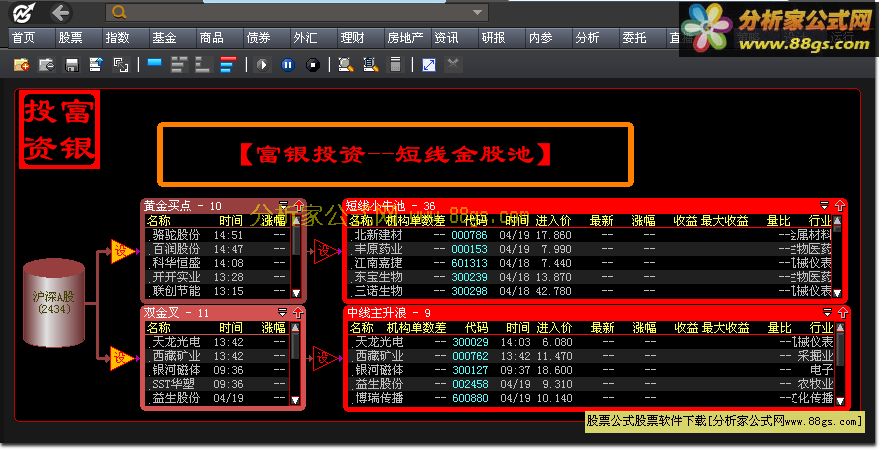
Task: Click the 沪深A股 (2434) database cylinder
Action: (54, 302)
